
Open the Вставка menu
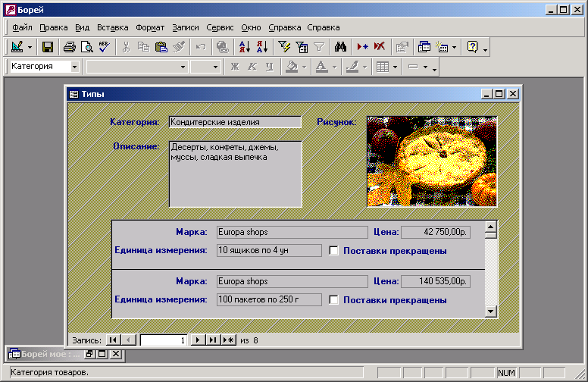tap(112, 27)
